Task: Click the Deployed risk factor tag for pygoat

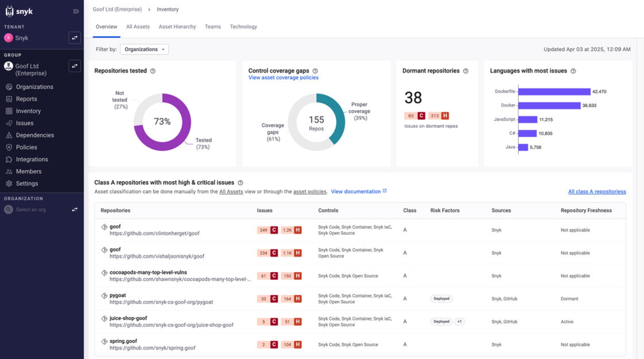Action: [441, 299]
